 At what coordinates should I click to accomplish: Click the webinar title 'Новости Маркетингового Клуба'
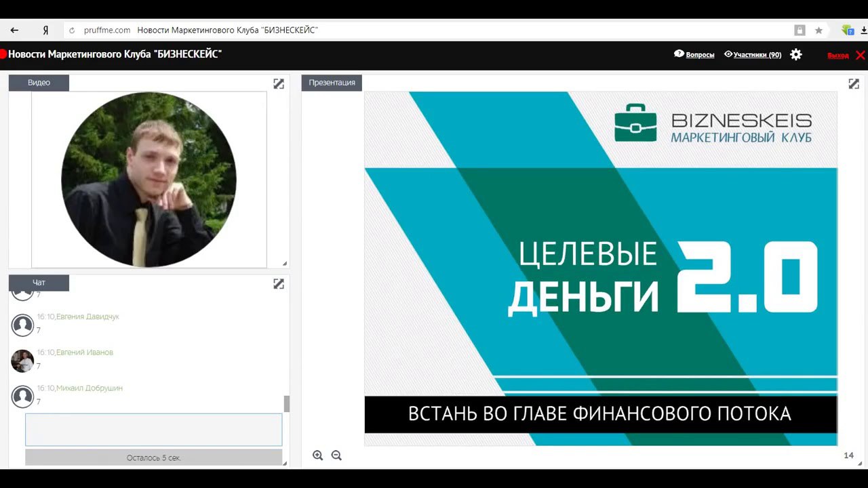pyautogui.click(x=115, y=54)
